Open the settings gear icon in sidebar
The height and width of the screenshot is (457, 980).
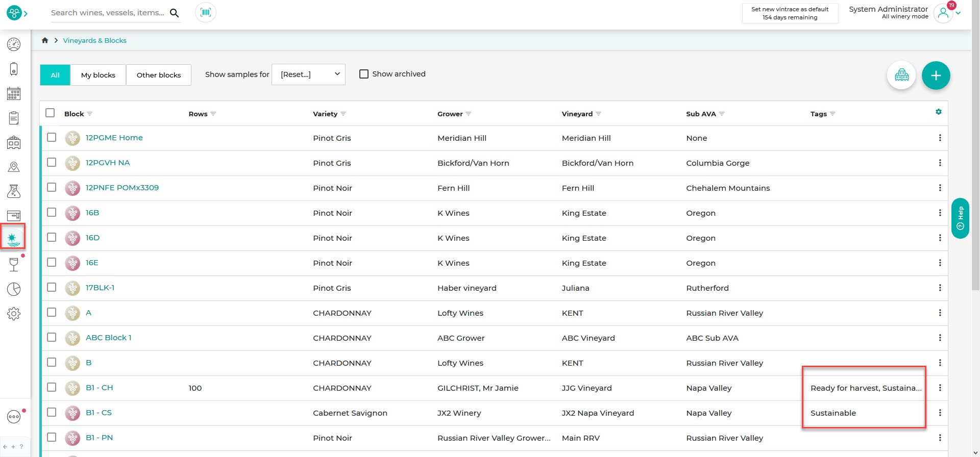coord(14,314)
